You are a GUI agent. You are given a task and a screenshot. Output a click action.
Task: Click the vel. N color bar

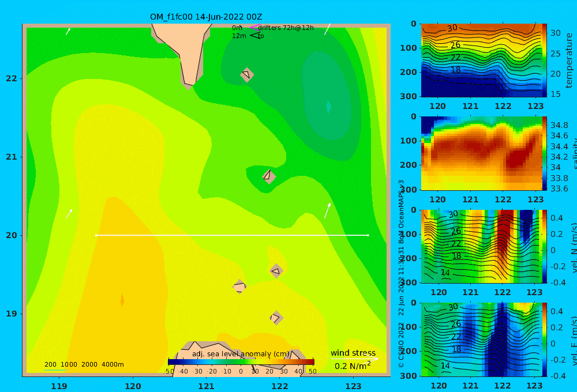tap(544, 246)
